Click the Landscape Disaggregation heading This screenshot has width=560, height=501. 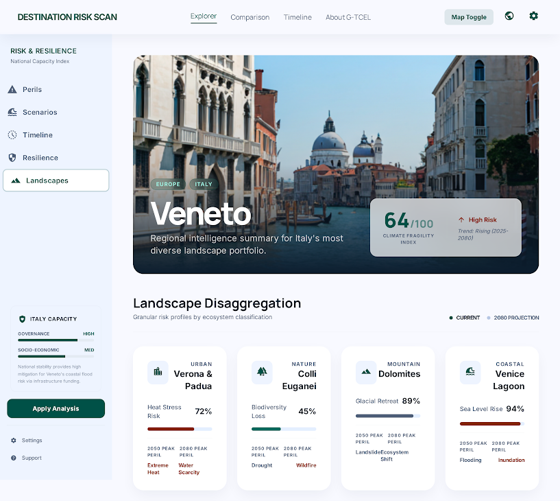[217, 303]
